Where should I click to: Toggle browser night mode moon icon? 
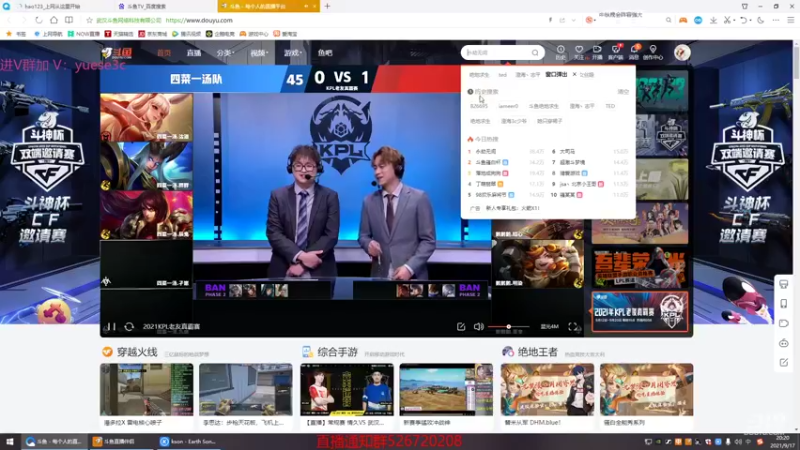coord(761,20)
